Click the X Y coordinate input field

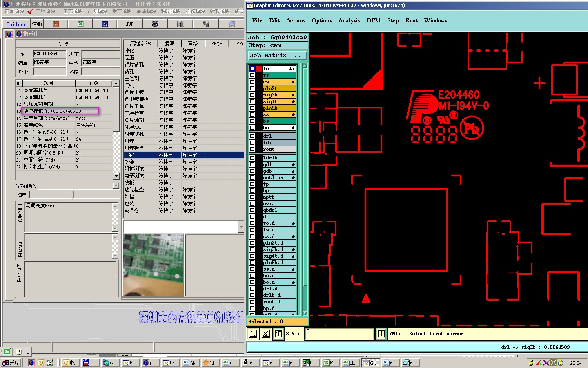pyautogui.click(x=339, y=334)
